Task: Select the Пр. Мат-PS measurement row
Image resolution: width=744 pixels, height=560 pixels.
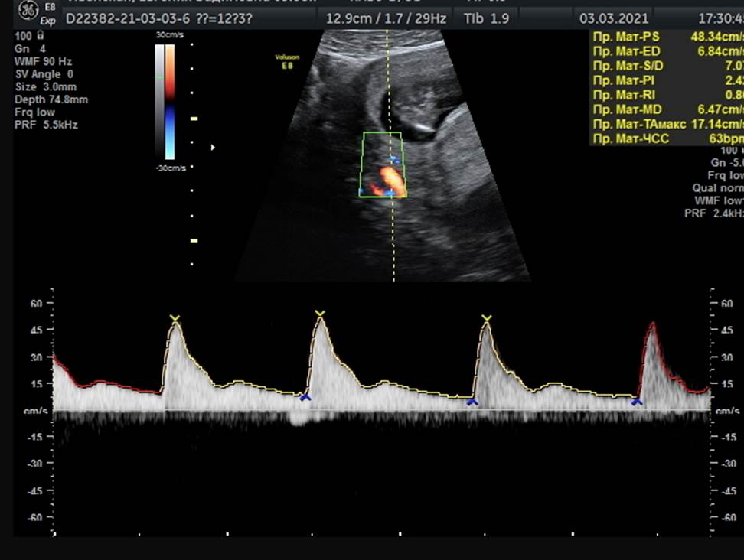Action: click(667, 37)
